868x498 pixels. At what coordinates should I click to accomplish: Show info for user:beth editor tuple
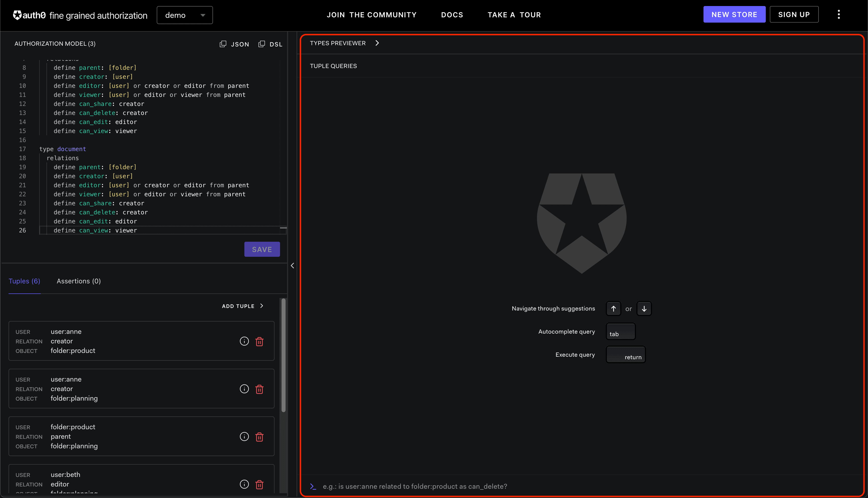click(244, 484)
